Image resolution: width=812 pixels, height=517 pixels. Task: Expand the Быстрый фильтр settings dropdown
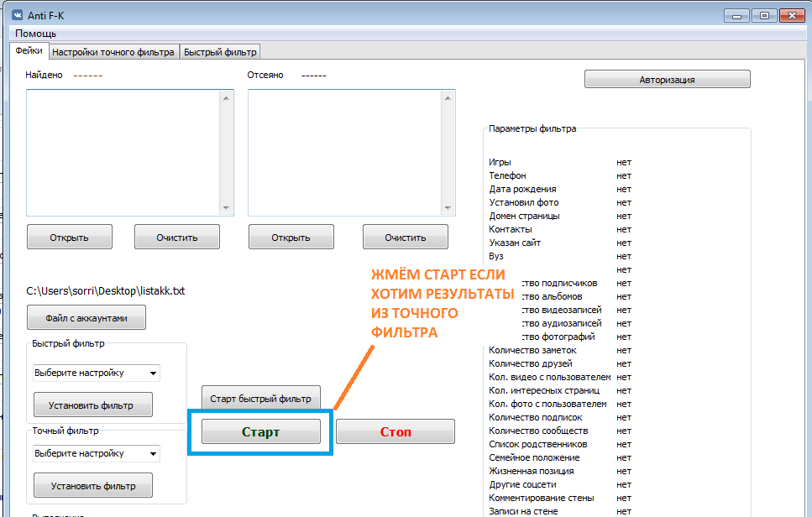click(154, 373)
